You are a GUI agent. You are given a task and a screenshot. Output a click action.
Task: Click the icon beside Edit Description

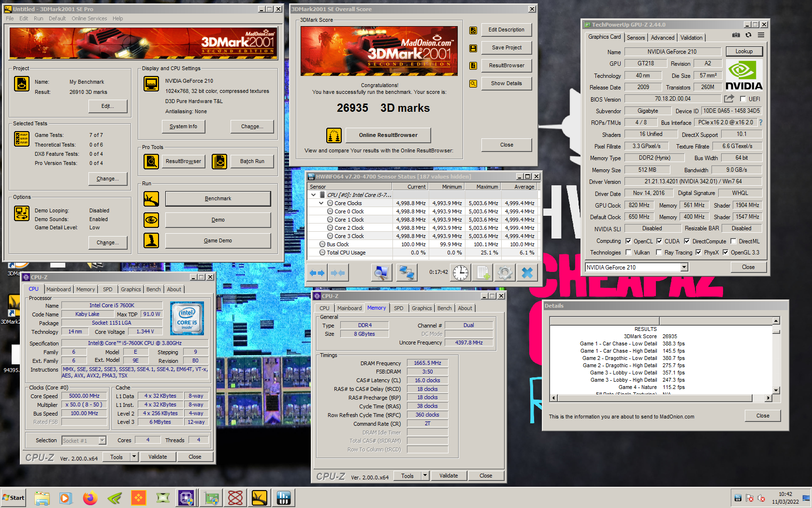[x=473, y=30]
